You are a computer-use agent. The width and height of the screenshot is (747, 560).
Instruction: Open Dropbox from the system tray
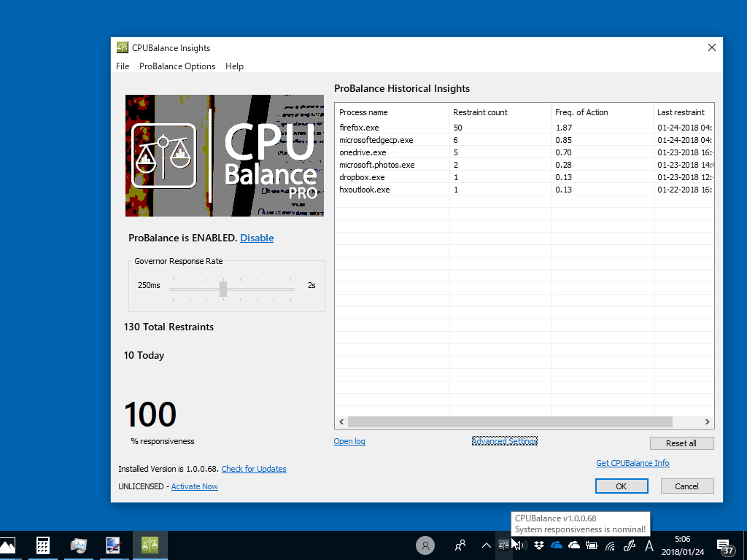(538, 545)
